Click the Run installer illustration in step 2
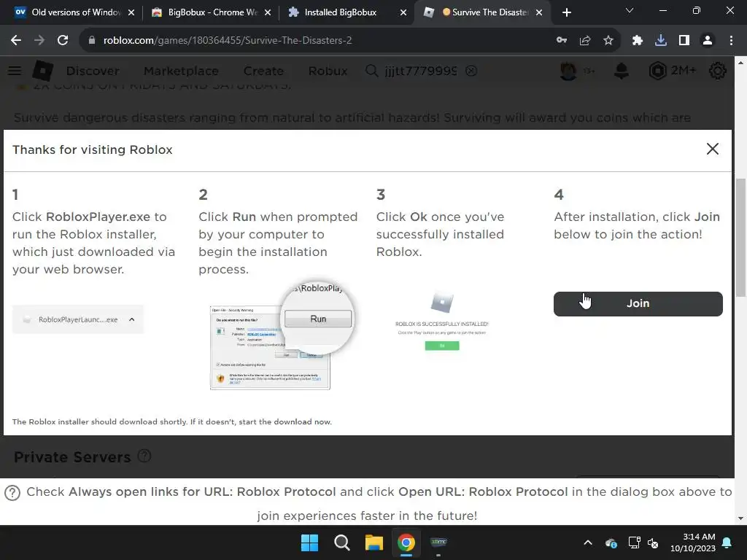 281,335
